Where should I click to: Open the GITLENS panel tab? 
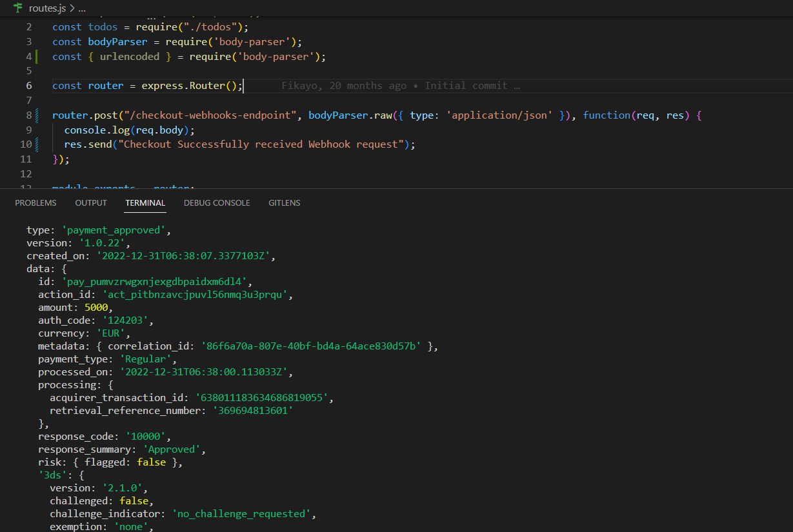pyautogui.click(x=284, y=202)
